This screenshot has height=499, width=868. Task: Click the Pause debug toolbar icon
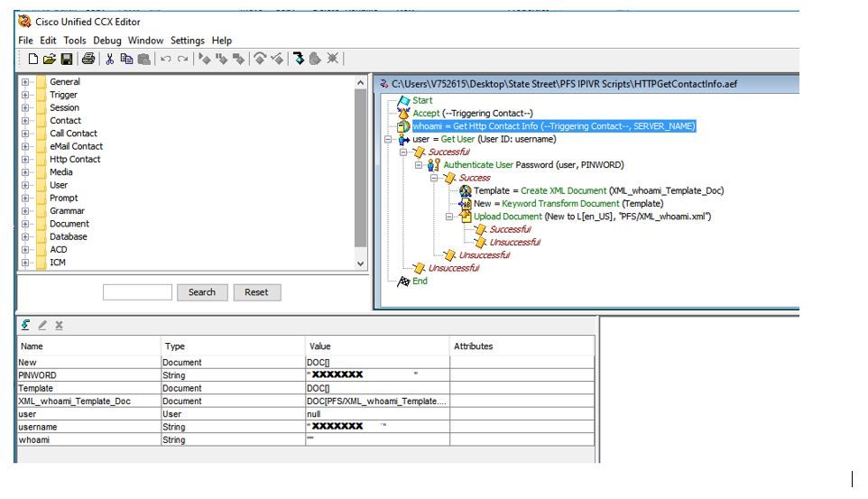click(221, 59)
